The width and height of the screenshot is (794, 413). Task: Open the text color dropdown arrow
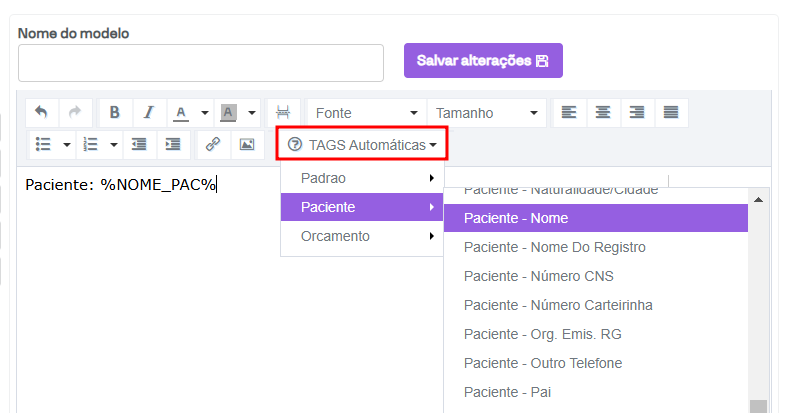click(204, 113)
